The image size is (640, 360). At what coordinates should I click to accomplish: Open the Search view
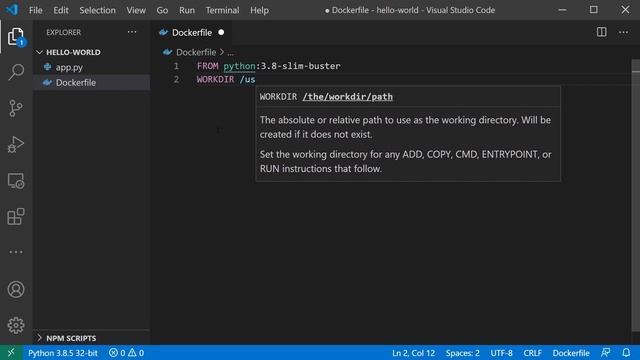(x=16, y=72)
